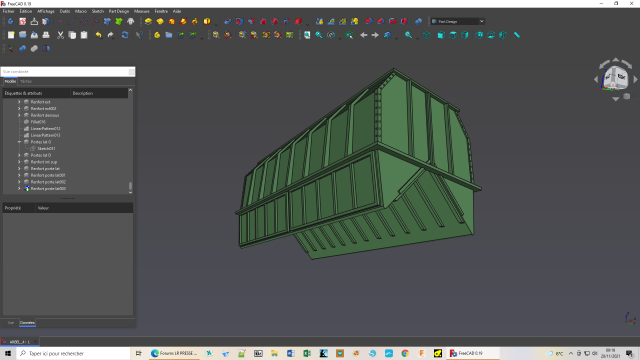Switch to the Tâches tab
640x360 pixels.
[x=26, y=82]
